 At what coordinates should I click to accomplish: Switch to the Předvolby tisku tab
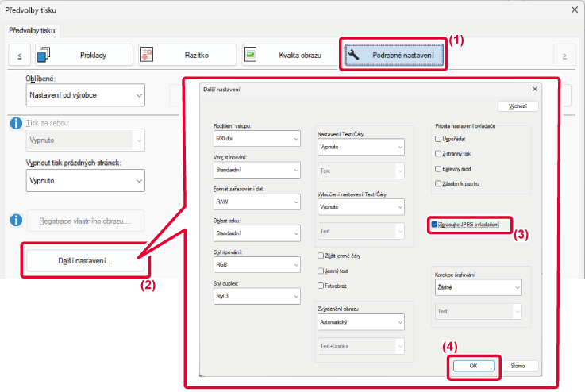(33, 31)
